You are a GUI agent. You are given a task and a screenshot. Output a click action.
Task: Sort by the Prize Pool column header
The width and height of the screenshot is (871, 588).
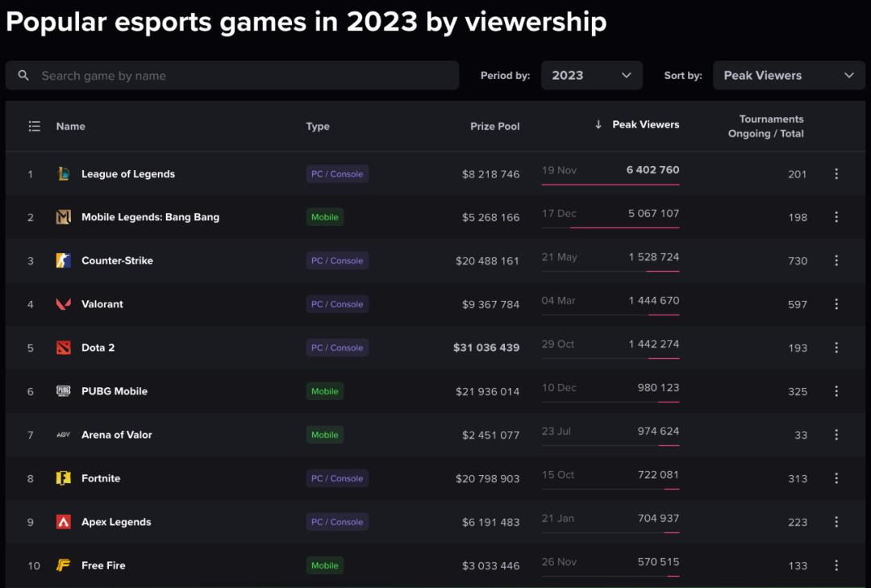click(494, 126)
